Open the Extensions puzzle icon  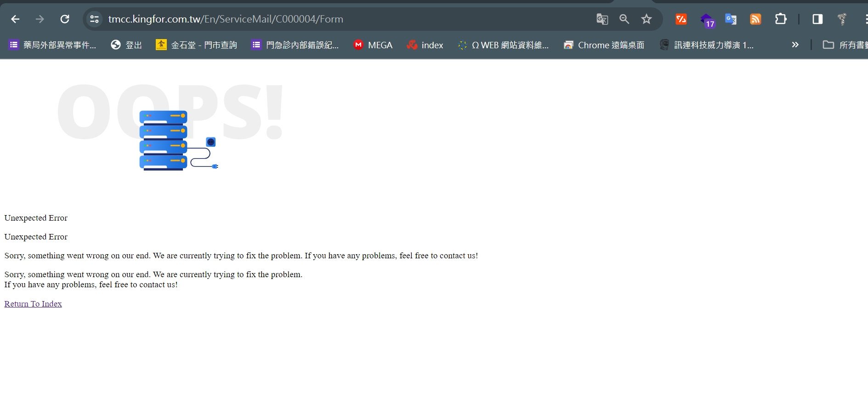pyautogui.click(x=781, y=19)
